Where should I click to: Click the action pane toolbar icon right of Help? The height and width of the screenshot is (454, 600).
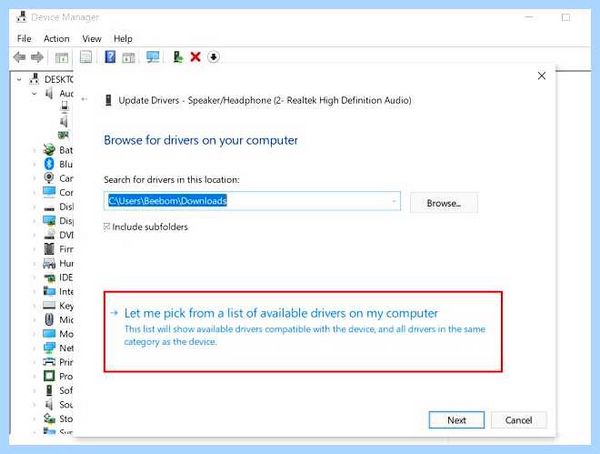[x=129, y=58]
